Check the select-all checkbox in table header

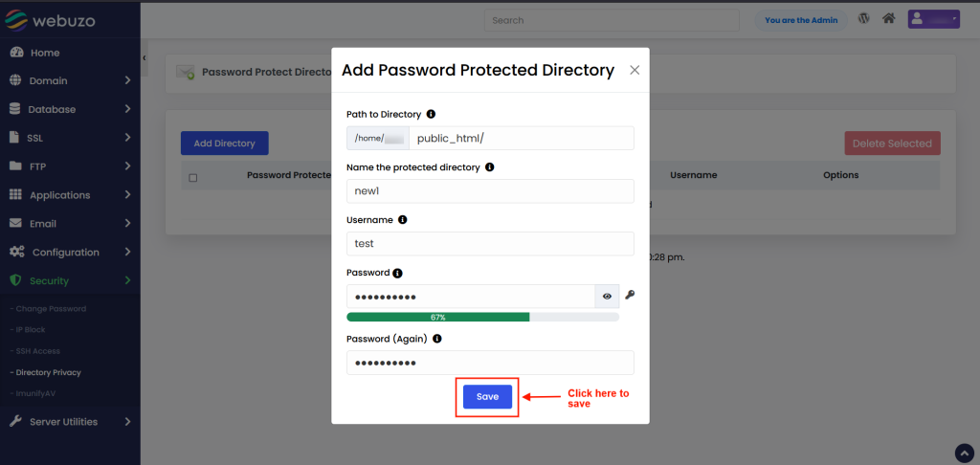pos(193,177)
